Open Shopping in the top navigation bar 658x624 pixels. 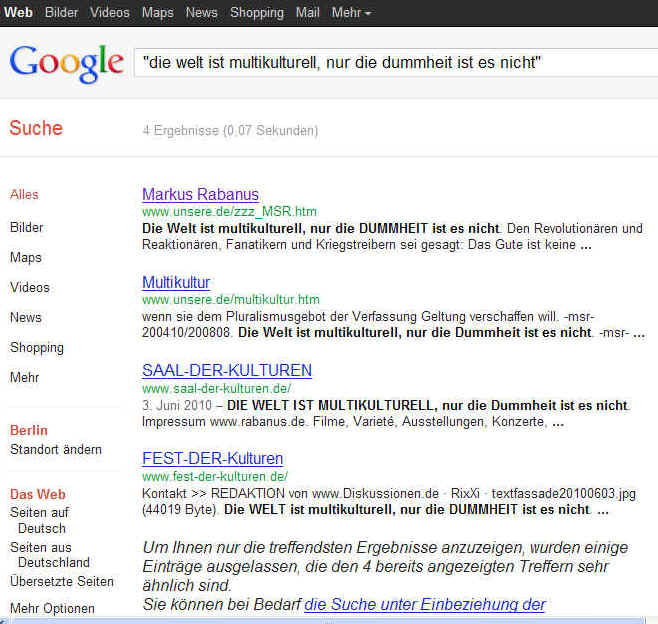pyautogui.click(x=257, y=13)
